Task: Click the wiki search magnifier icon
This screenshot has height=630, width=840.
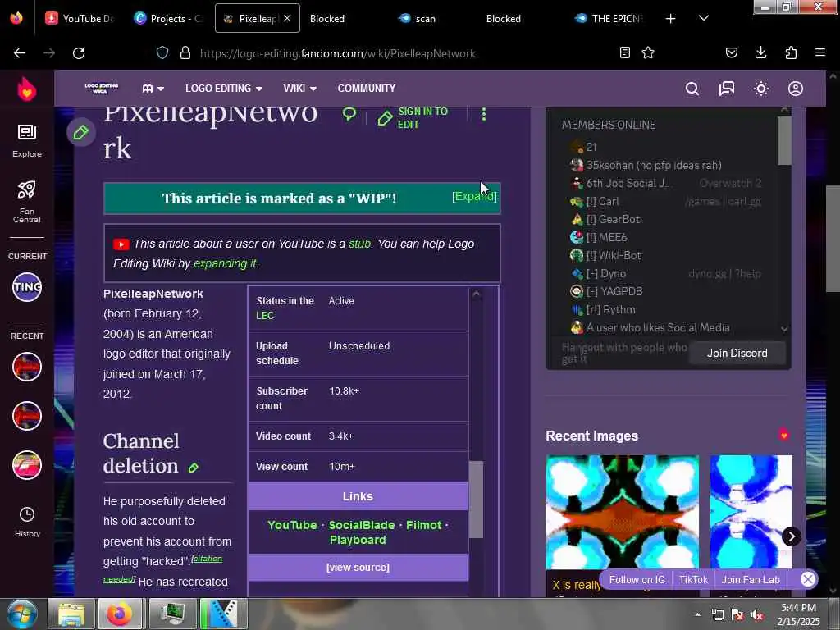Action: pyautogui.click(x=692, y=89)
